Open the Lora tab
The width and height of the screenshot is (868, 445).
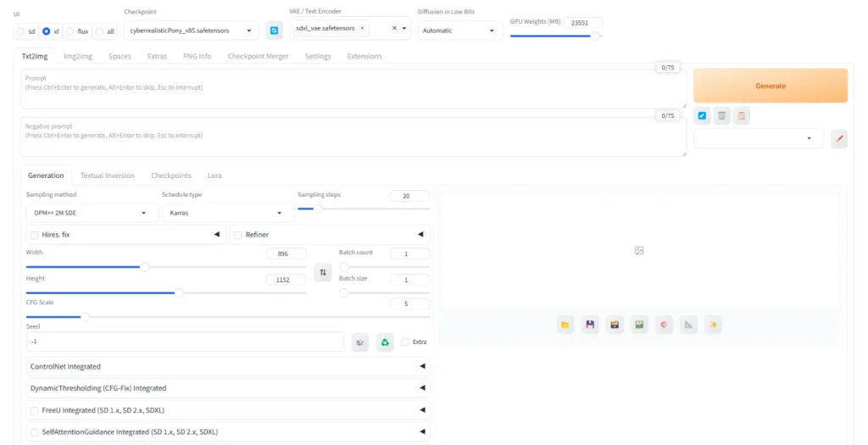pos(214,175)
